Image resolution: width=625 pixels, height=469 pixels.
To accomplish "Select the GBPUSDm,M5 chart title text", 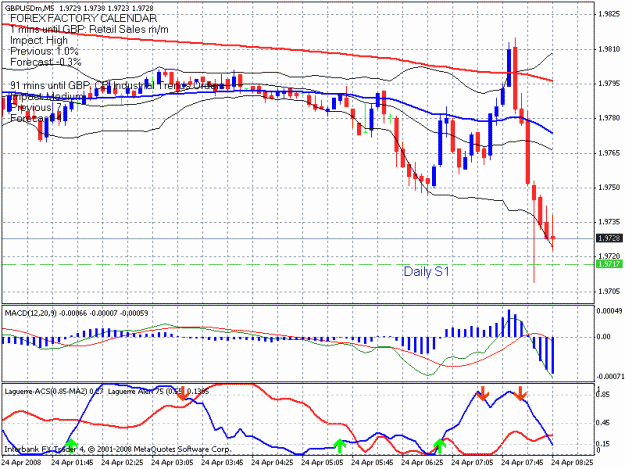I will tap(29, 8).
